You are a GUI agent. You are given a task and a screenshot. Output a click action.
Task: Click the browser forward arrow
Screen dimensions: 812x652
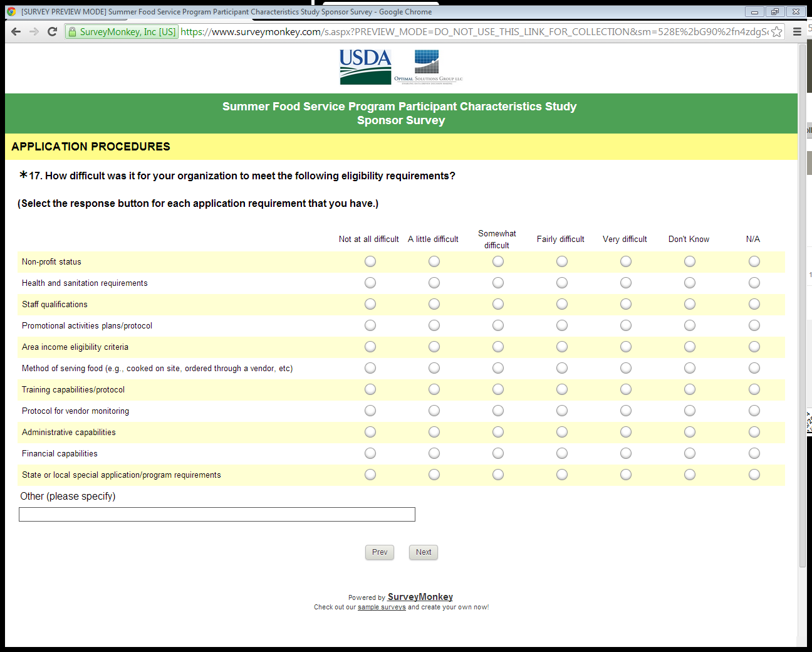[34, 32]
